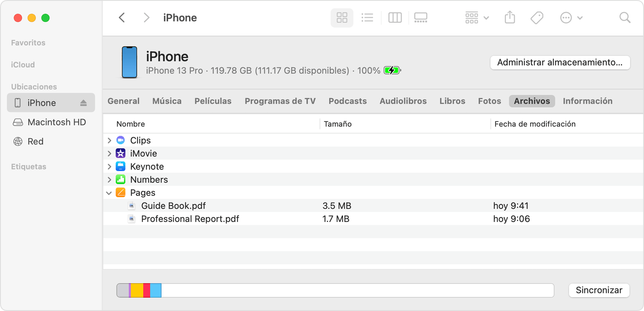Expand the Clips app folder

(x=109, y=140)
